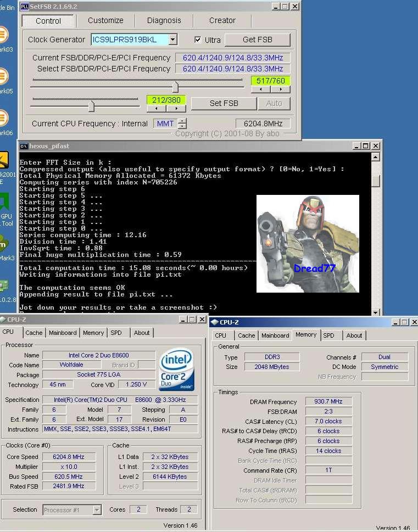Open the Processor #1 selection dropdown
Image resolution: width=418 pixels, height=532 pixels.
pyautogui.click(x=97, y=509)
